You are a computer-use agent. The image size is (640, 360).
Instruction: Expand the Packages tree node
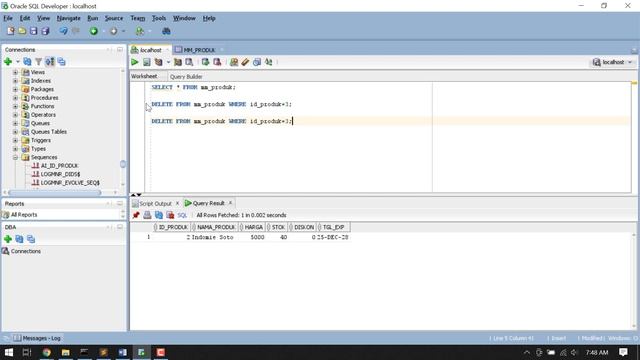[16, 89]
